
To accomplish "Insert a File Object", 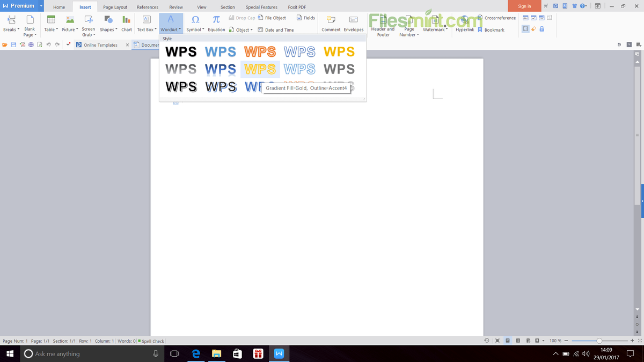I will 272,18.
